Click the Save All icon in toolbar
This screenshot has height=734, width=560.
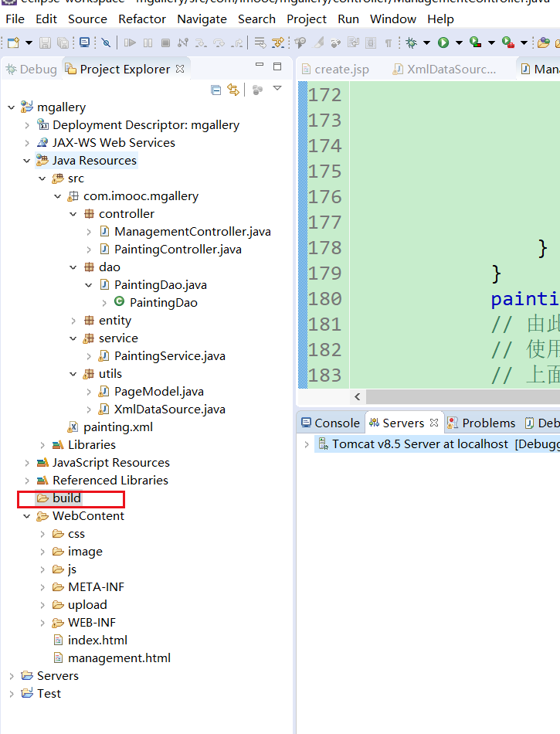(63, 43)
